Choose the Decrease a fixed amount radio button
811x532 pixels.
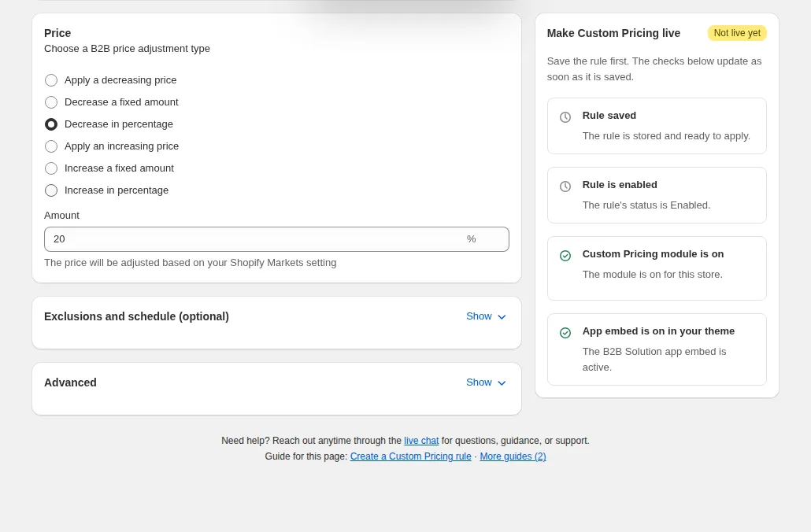(51, 102)
